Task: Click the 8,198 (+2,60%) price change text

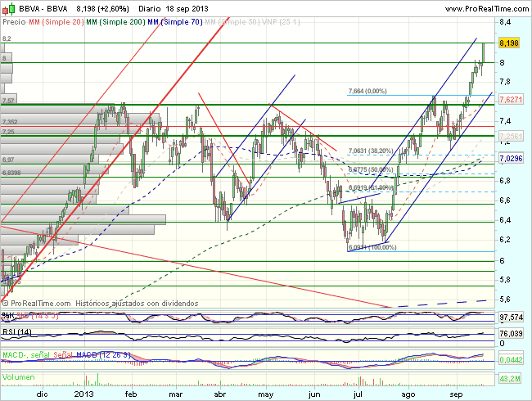Action: pos(102,9)
